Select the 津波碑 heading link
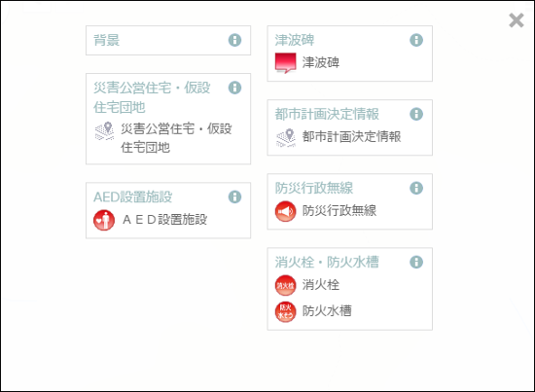 [295, 40]
